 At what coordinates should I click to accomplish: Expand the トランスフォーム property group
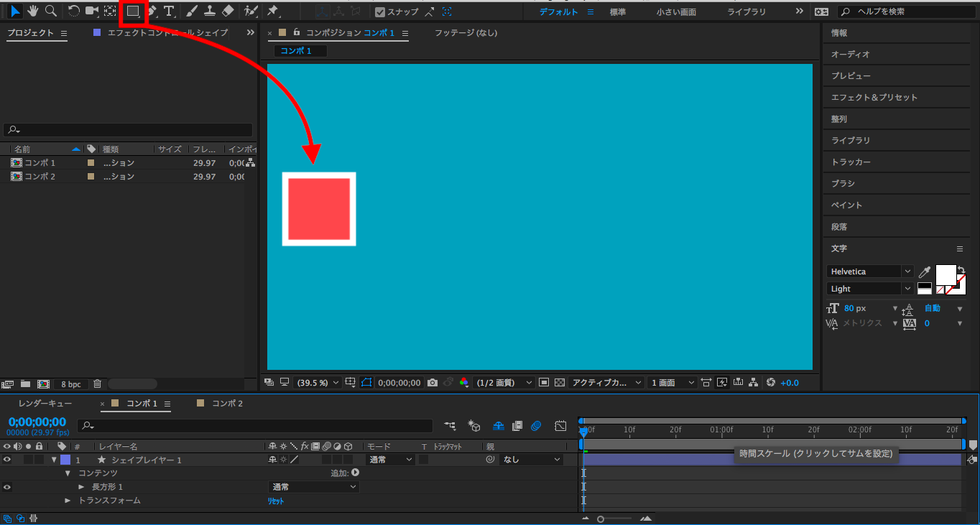point(68,501)
